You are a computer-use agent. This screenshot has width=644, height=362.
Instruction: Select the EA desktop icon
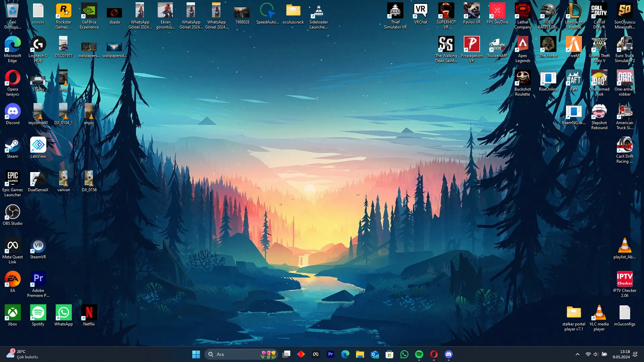[12, 282]
